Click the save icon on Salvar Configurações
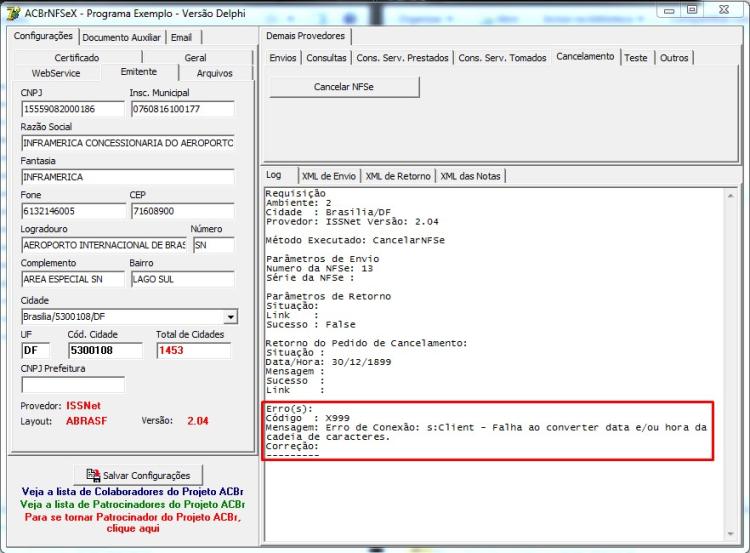The height and width of the screenshot is (553, 750). click(93, 475)
